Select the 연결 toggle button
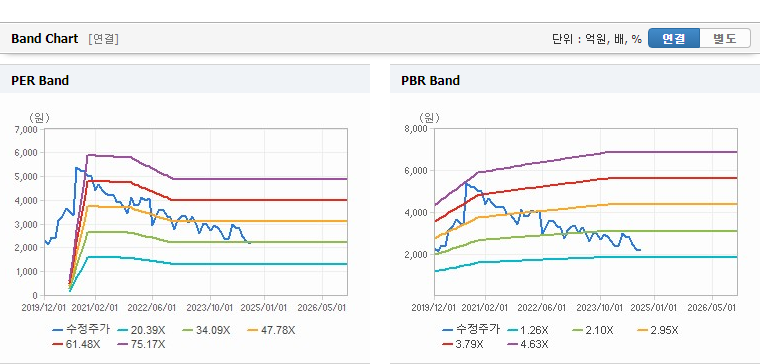The image size is (760, 364). (674, 39)
